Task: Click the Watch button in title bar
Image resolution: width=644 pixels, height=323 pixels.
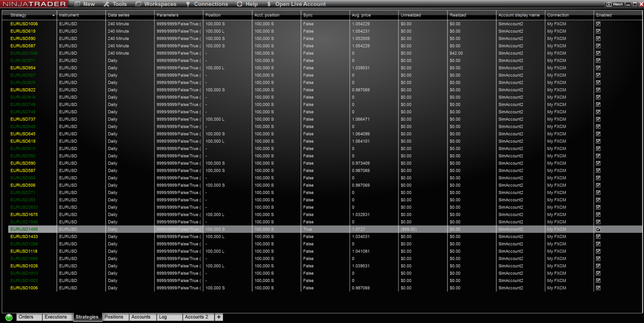Action: [615, 4]
